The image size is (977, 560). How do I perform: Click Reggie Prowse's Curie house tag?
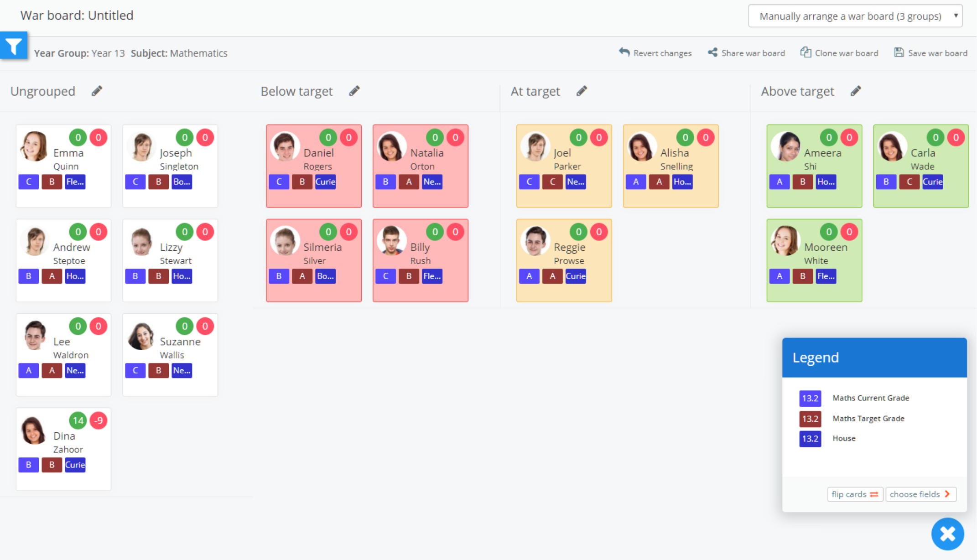(576, 276)
